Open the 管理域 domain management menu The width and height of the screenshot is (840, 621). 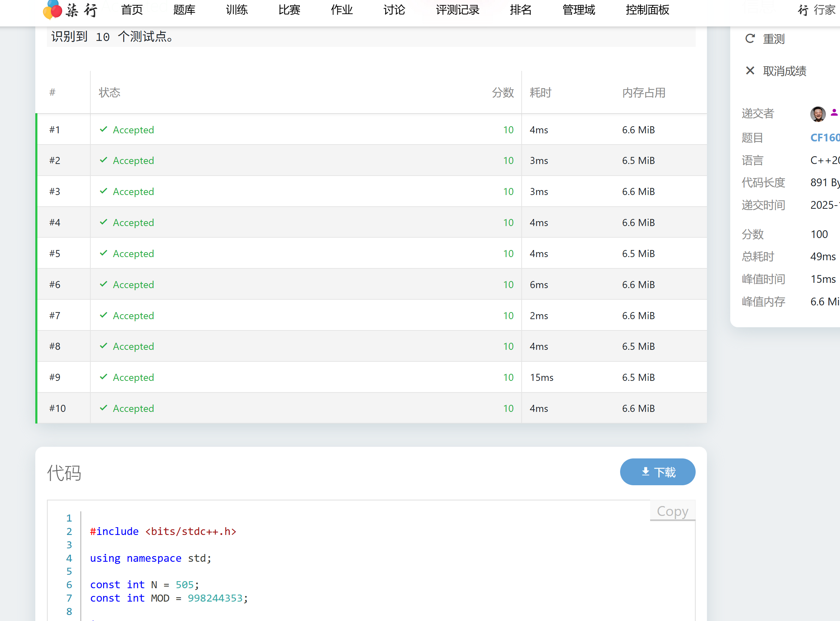tap(578, 10)
